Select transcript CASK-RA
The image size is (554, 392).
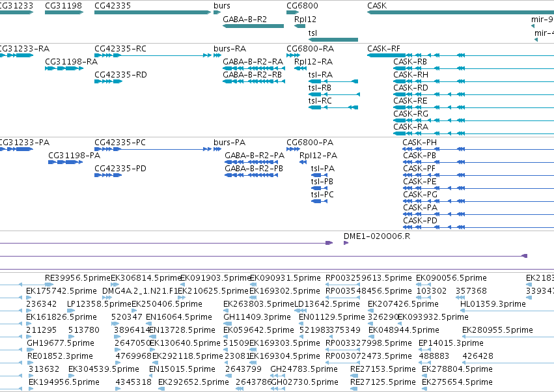pos(473,133)
